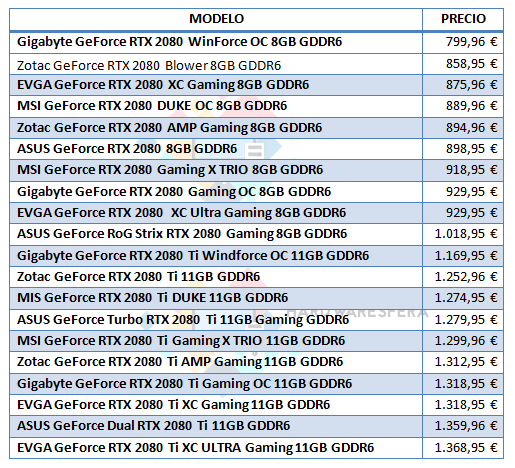Select Zotac GeForce RTX 2080 Ti 11GB row

256,277
